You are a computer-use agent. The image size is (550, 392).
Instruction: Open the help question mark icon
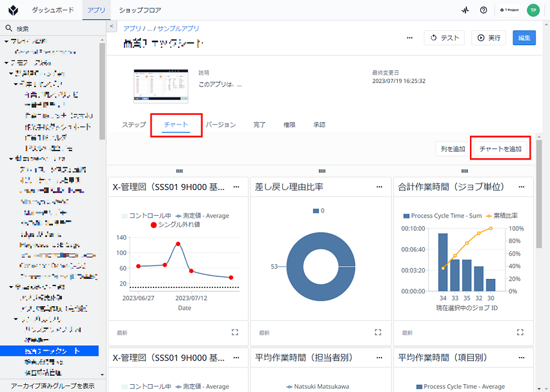[x=484, y=10]
